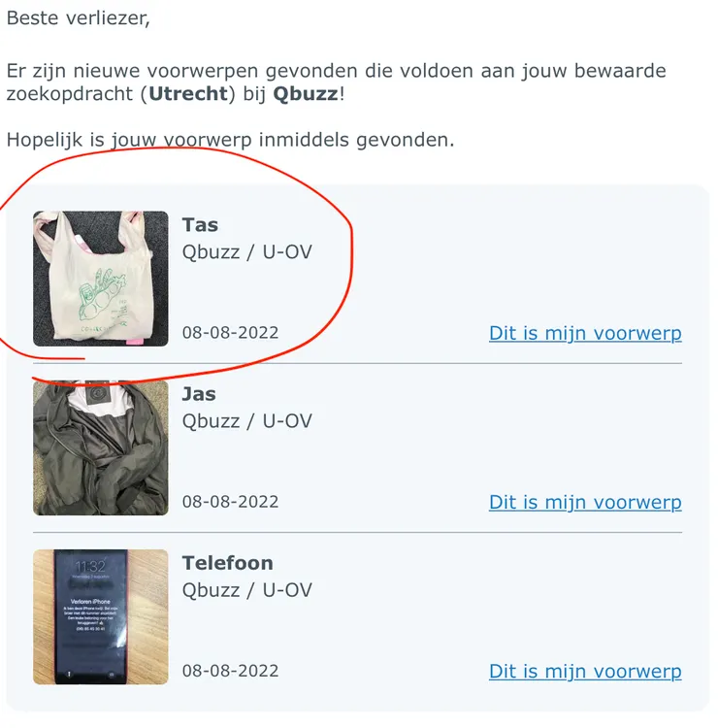
Task: Click 'Dit is mijn voorwerp' for the Tas
Action: coord(585,333)
